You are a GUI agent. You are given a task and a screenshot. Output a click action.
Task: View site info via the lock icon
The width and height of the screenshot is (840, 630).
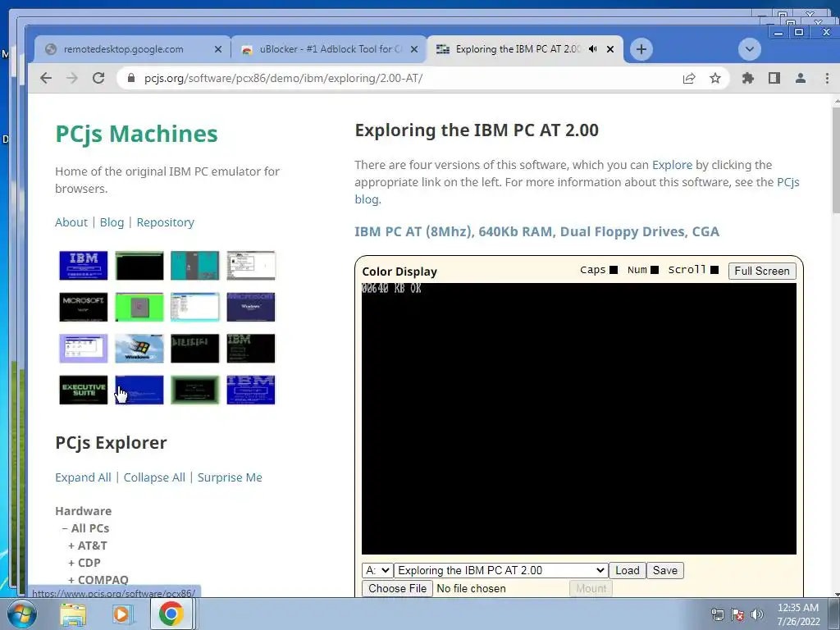(130, 78)
